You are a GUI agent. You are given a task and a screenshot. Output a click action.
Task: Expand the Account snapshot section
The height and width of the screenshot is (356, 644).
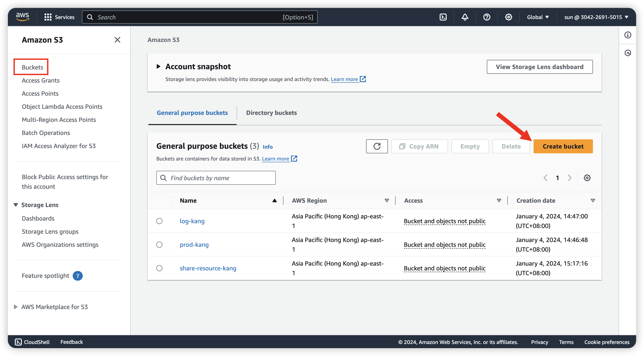(158, 66)
